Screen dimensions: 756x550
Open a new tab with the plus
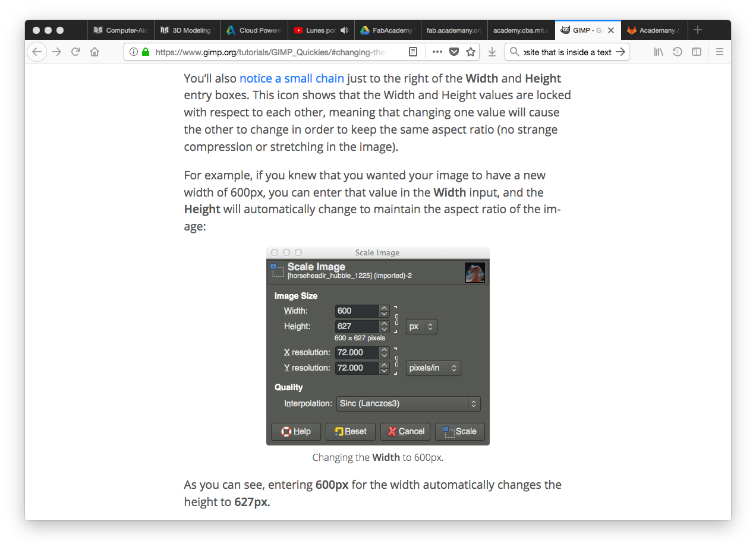pos(698,30)
